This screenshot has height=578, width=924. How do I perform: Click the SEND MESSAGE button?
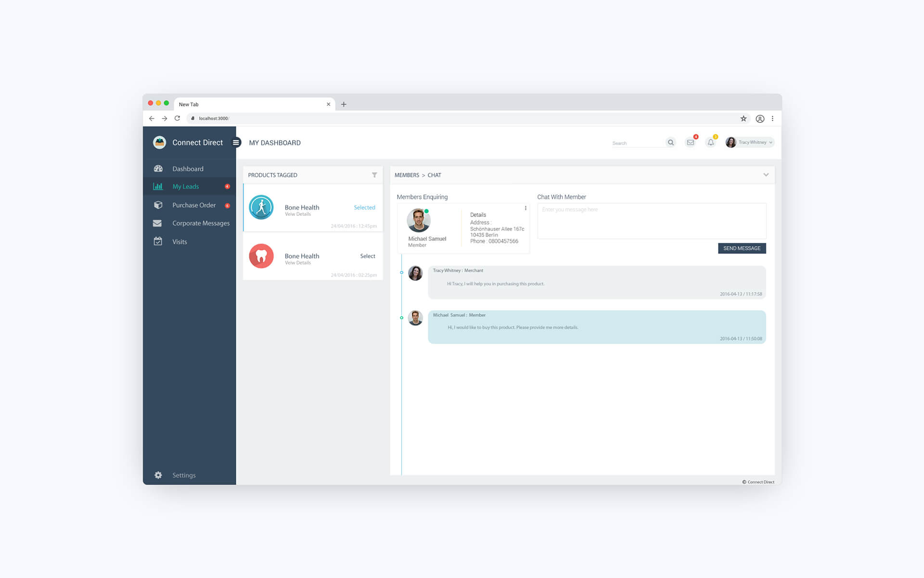click(742, 249)
